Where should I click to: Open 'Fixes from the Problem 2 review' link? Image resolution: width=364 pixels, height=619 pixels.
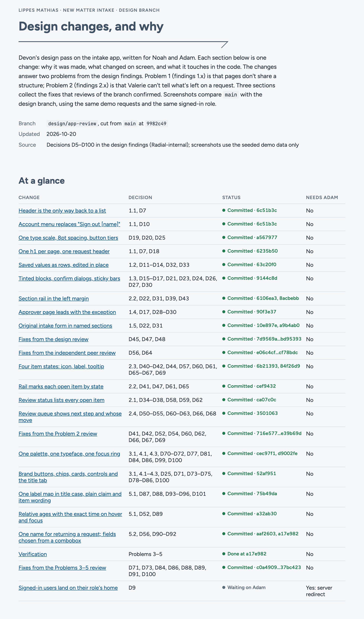(x=58, y=433)
